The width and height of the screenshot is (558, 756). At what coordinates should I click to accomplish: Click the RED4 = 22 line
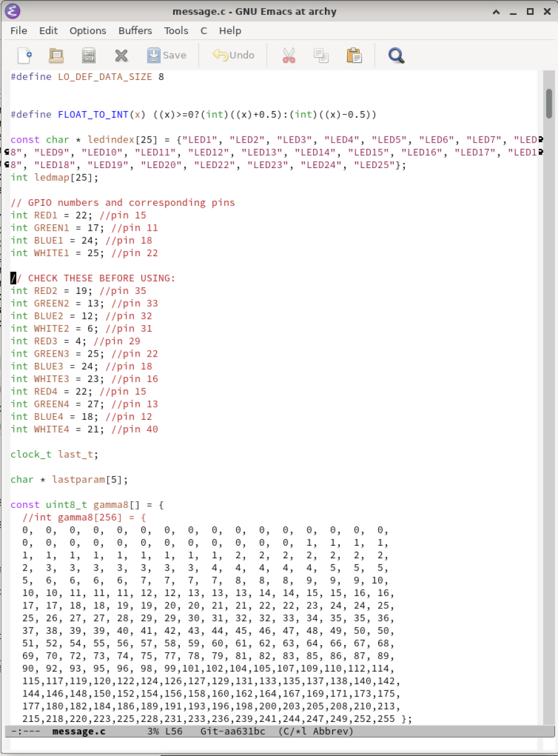pyautogui.click(x=79, y=391)
